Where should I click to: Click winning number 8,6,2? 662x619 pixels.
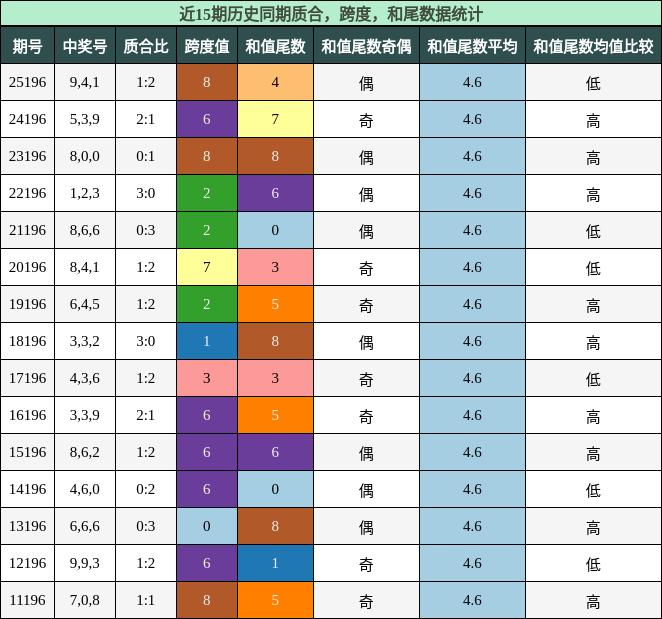(x=85, y=452)
